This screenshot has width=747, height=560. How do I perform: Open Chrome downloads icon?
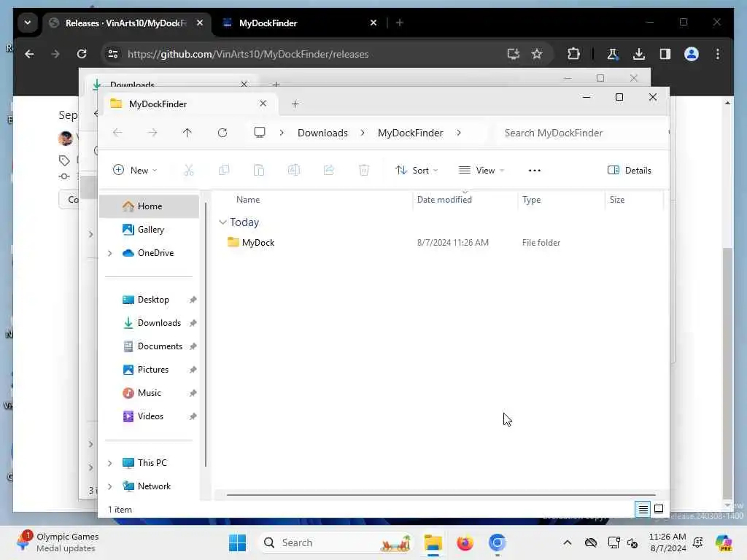pos(639,54)
